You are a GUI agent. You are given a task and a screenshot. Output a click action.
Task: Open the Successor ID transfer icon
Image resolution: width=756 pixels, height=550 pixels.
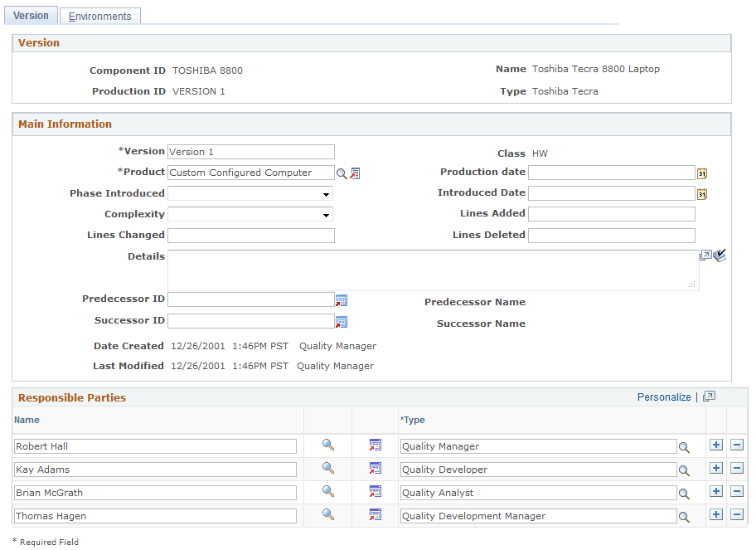click(342, 321)
